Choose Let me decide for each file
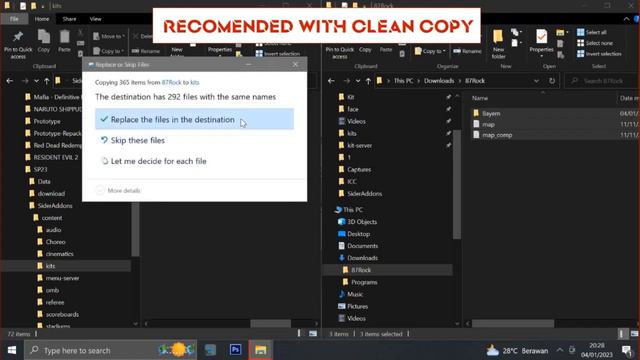This screenshot has width=640, height=360. click(154, 161)
